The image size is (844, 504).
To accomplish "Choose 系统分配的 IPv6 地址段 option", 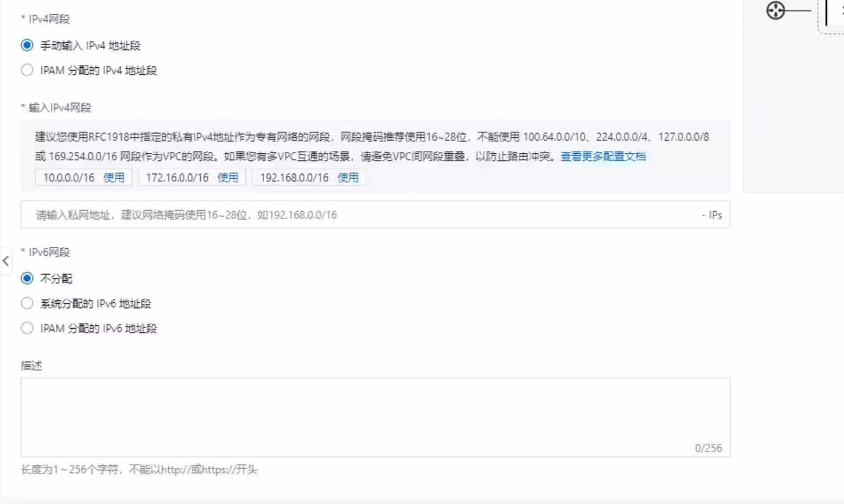I will pyautogui.click(x=27, y=303).
